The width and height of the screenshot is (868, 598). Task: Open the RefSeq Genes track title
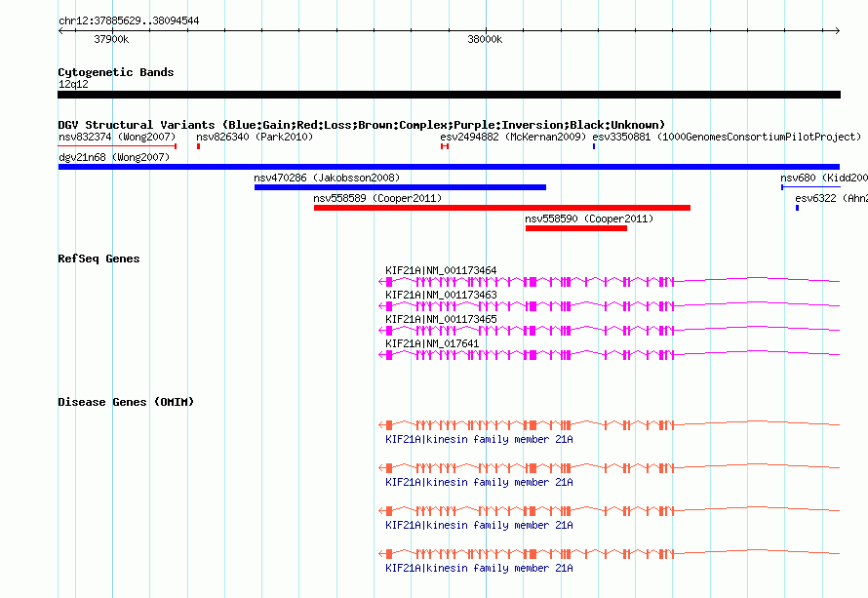tap(99, 259)
